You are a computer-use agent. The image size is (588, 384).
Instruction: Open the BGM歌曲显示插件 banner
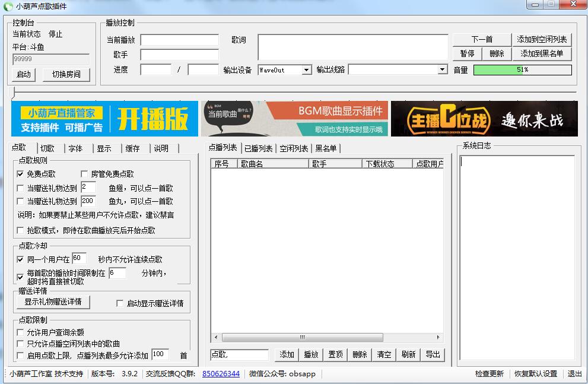pos(294,119)
